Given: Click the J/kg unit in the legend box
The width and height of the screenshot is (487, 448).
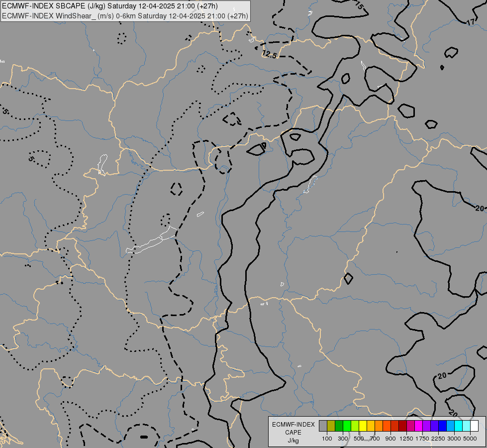Looking at the screenshot, I should tap(293, 441).
